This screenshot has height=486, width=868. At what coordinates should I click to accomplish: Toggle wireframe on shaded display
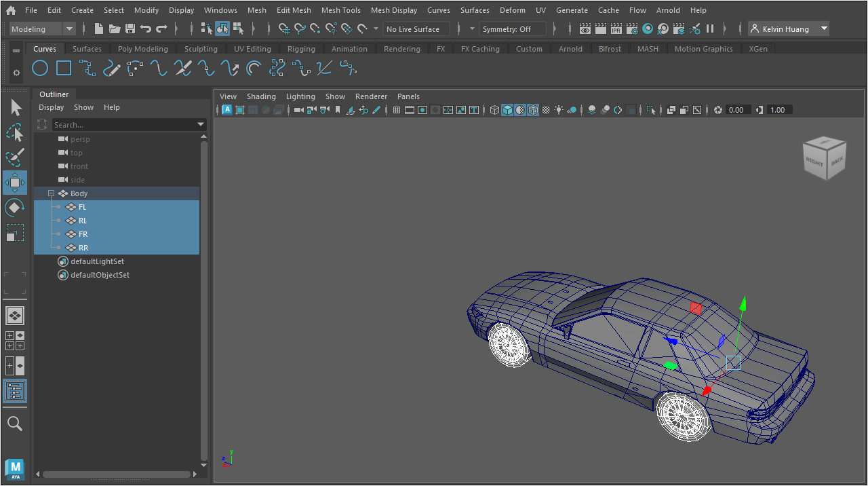(x=533, y=110)
